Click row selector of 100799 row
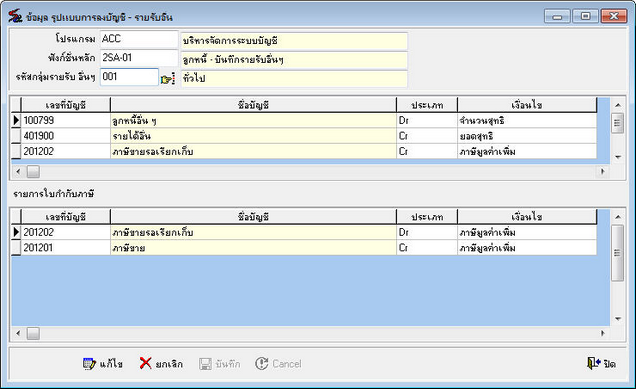 tap(16, 120)
